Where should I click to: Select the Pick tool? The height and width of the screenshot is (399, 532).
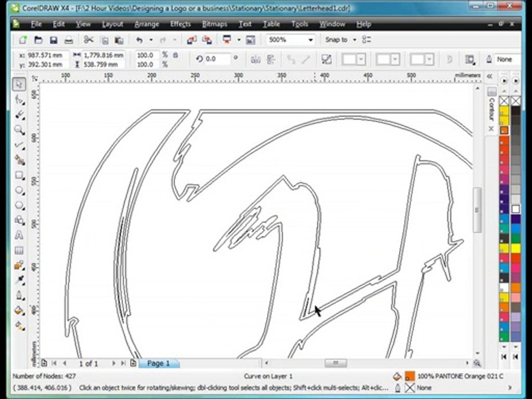19,84
